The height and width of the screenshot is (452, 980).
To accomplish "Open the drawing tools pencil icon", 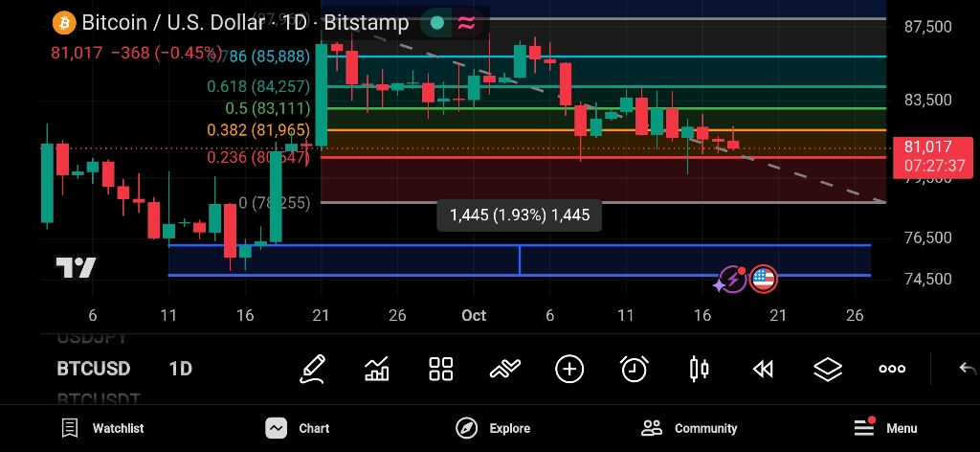I will tap(313, 369).
